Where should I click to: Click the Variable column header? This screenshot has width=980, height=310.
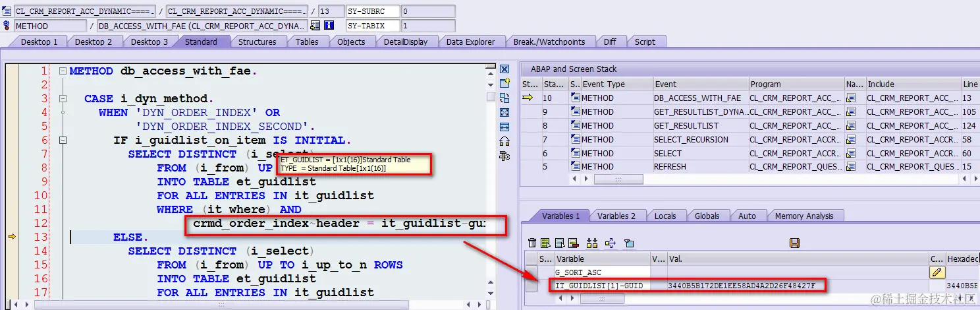(602, 259)
